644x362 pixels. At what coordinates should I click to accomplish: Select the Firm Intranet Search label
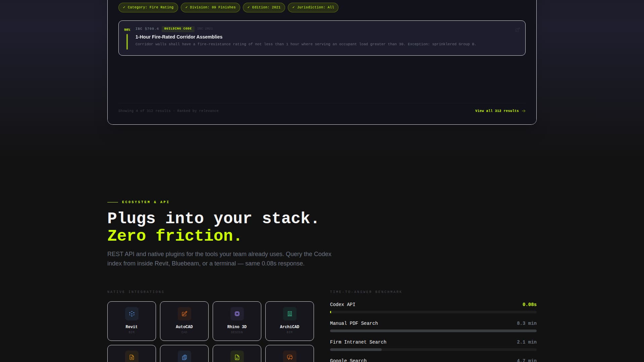pyautogui.click(x=358, y=342)
